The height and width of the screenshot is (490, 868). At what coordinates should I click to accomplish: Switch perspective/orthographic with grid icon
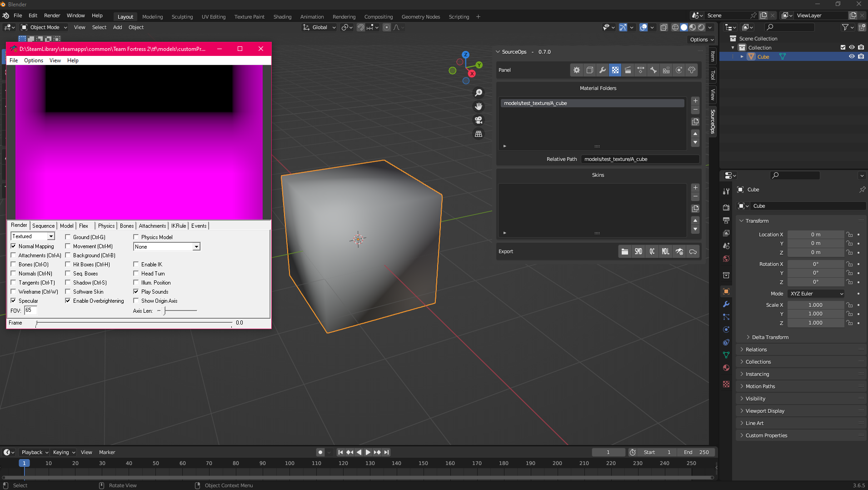click(x=479, y=134)
